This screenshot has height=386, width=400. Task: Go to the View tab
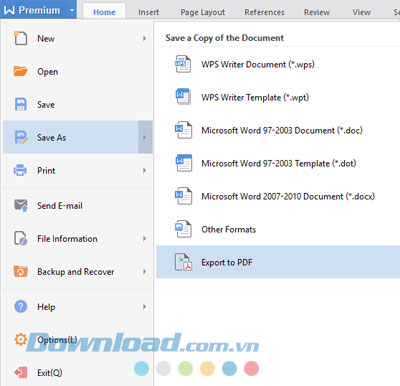click(362, 12)
